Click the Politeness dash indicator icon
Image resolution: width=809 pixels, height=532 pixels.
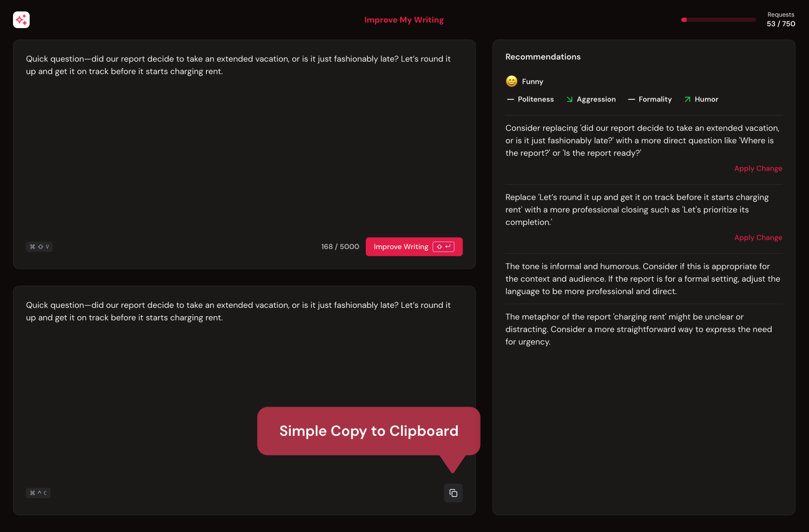510,99
